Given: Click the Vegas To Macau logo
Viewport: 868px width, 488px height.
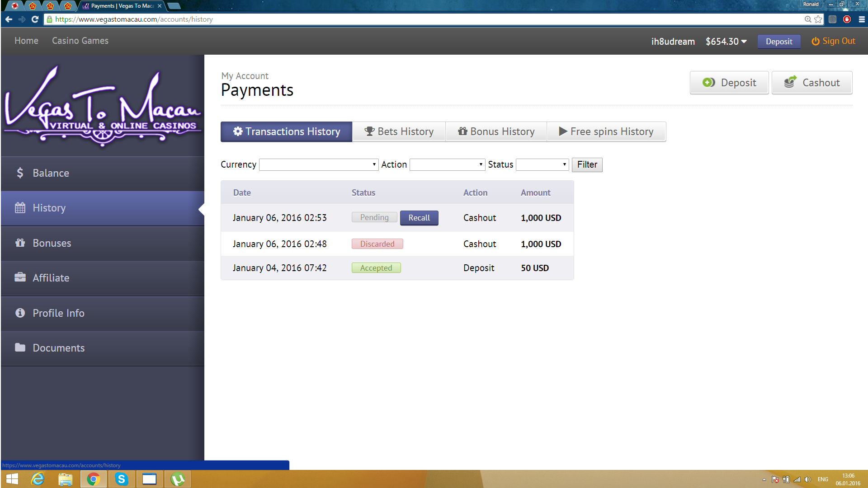Looking at the screenshot, I should 103,106.
